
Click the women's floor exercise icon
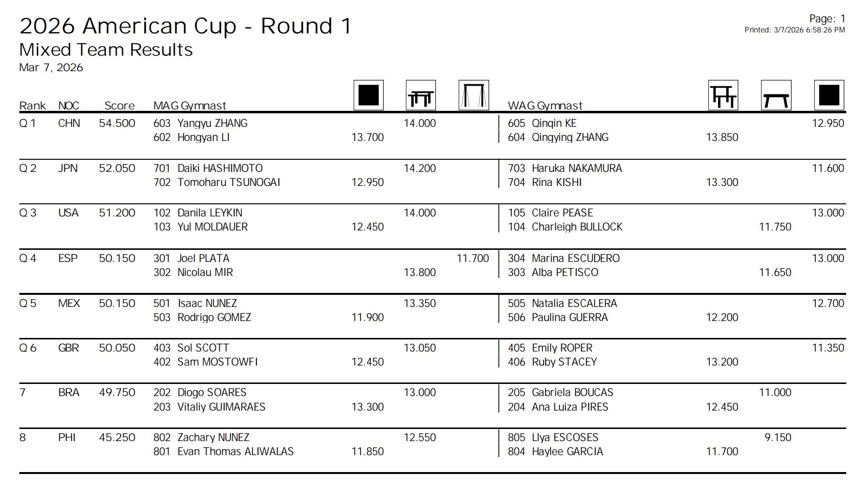829,95
